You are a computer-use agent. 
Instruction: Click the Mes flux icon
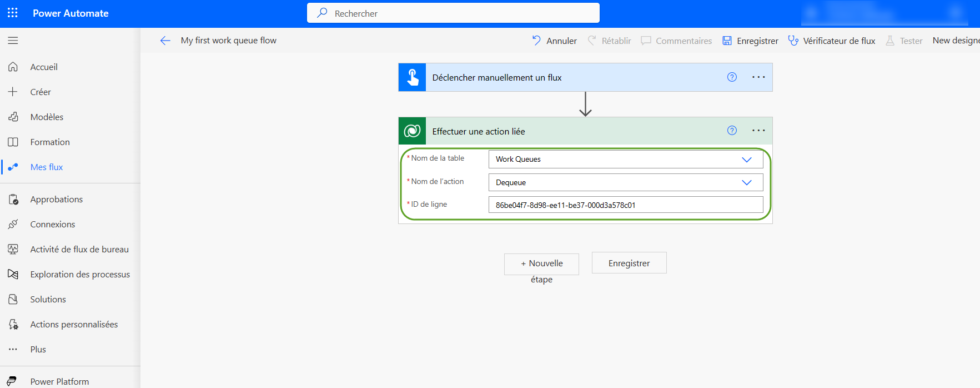13,167
